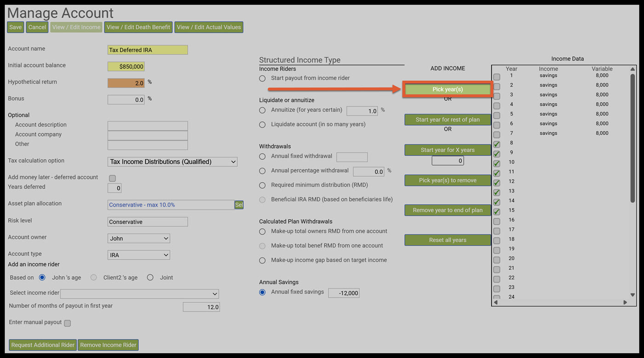The height and width of the screenshot is (358, 644).
Task: Uncheck the year 15 checkbox
Action: coord(497,212)
